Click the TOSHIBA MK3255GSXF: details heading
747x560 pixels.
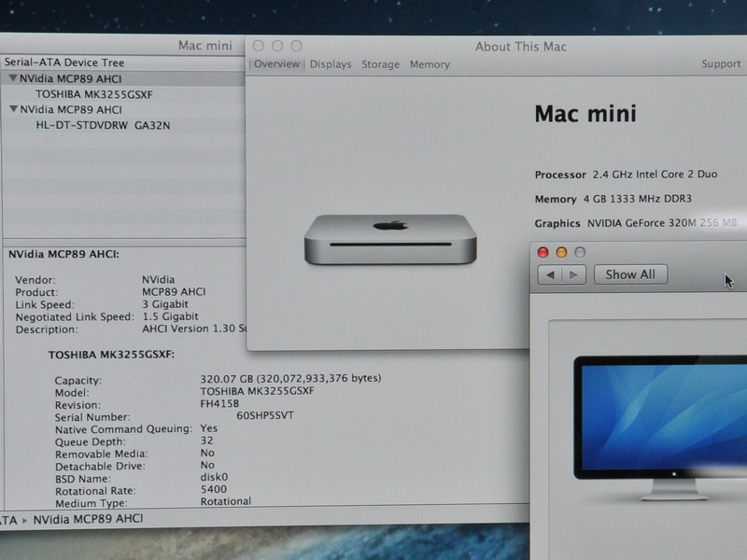(111, 355)
